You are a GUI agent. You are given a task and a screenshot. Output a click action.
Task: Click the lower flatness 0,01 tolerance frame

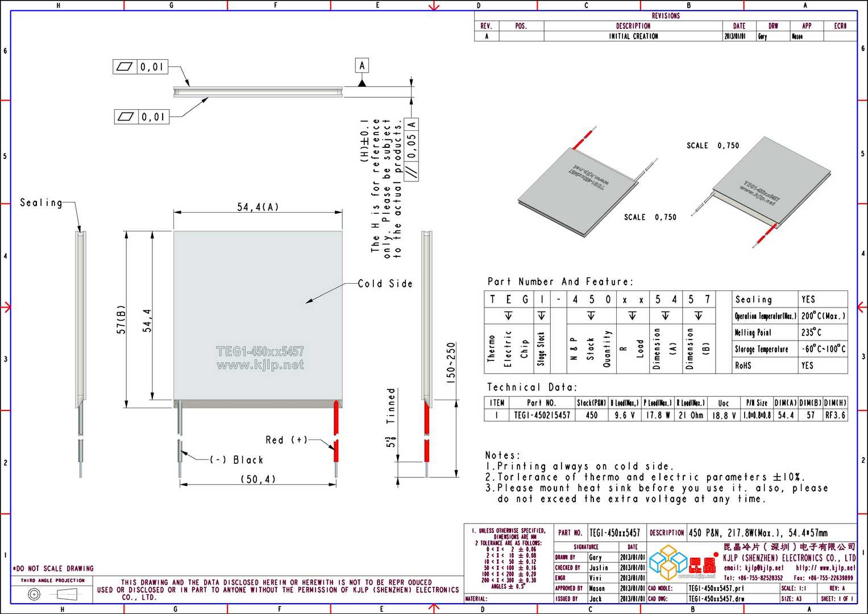(x=141, y=117)
